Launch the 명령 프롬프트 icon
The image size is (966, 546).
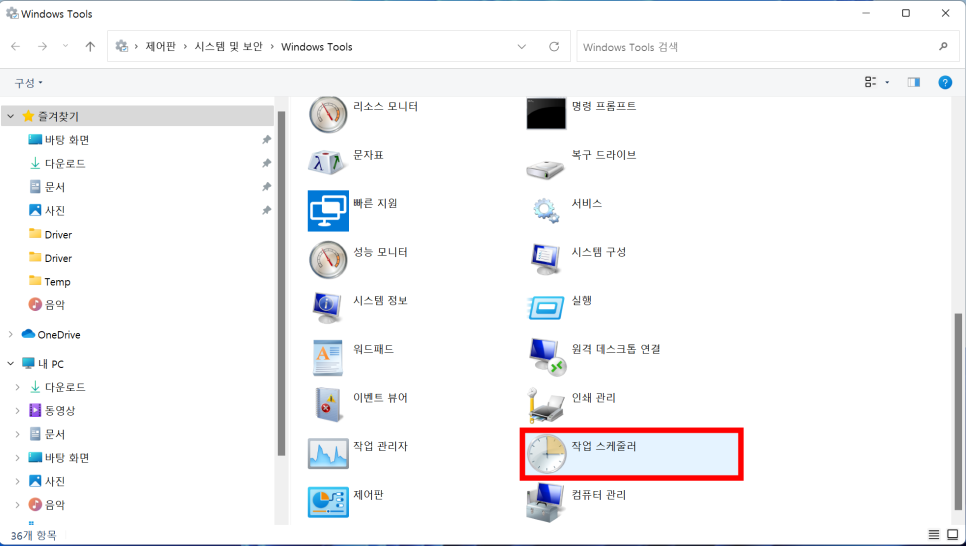pyautogui.click(x=546, y=114)
